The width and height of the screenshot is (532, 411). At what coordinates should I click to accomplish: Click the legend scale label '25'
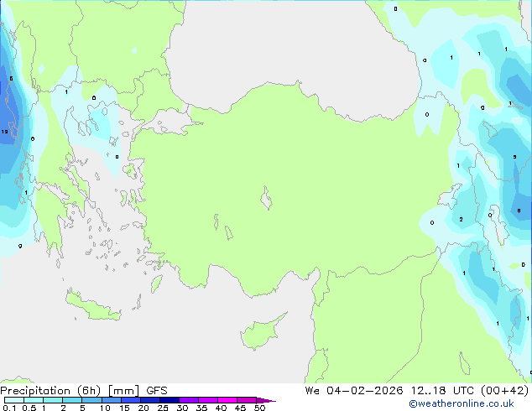[x=163, y=408]
